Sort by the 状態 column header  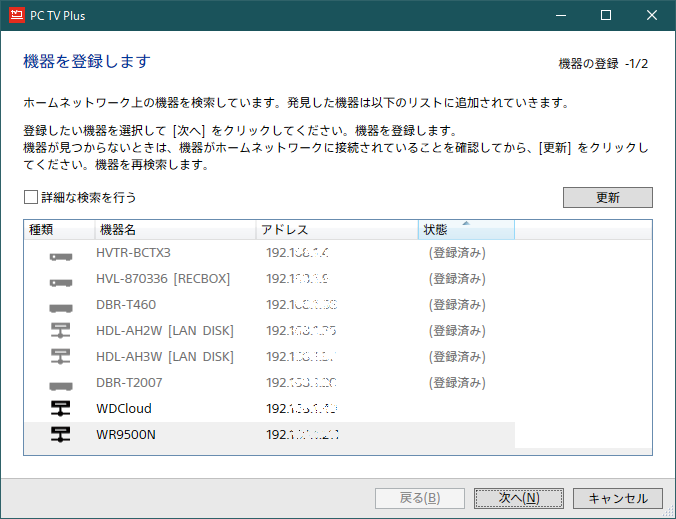[x=466, y=230]
